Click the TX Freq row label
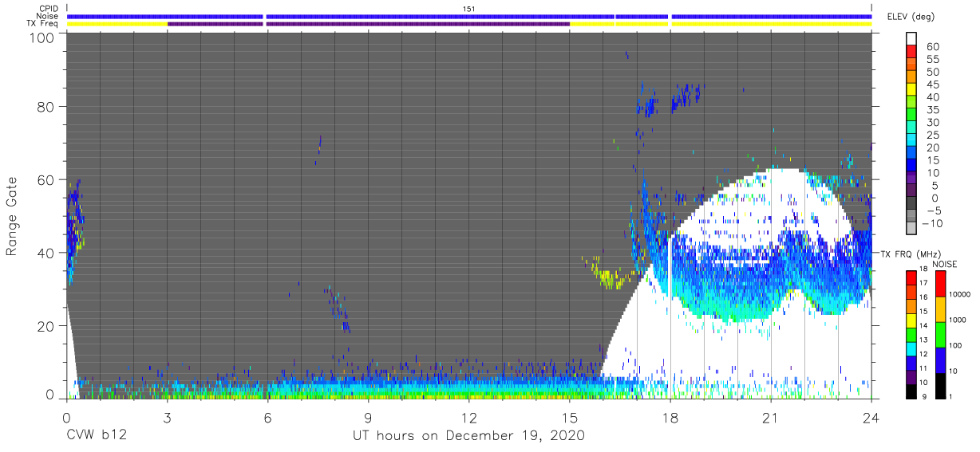 coord(41,24)
